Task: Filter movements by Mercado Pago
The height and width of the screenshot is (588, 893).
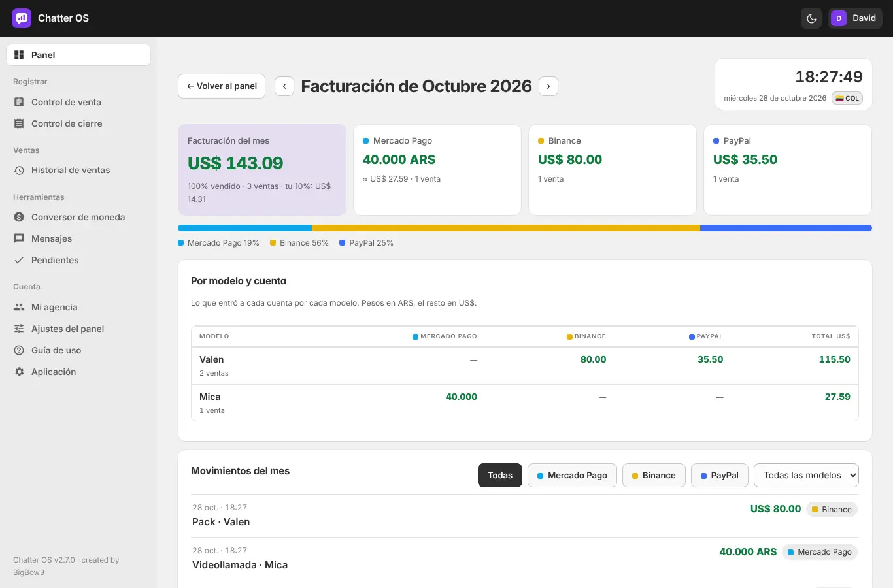Action: (572, 475)
